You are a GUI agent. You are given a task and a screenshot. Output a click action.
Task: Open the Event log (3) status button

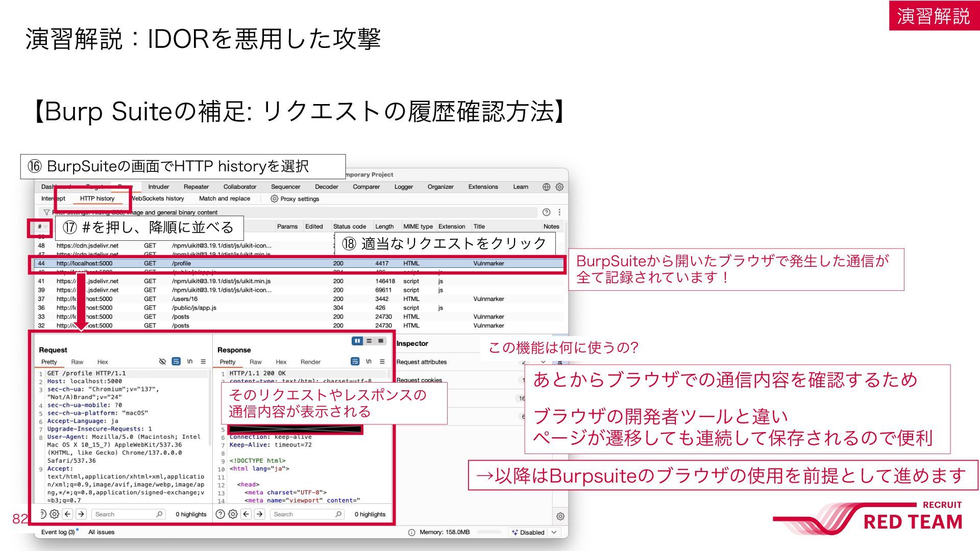point(58,533)
